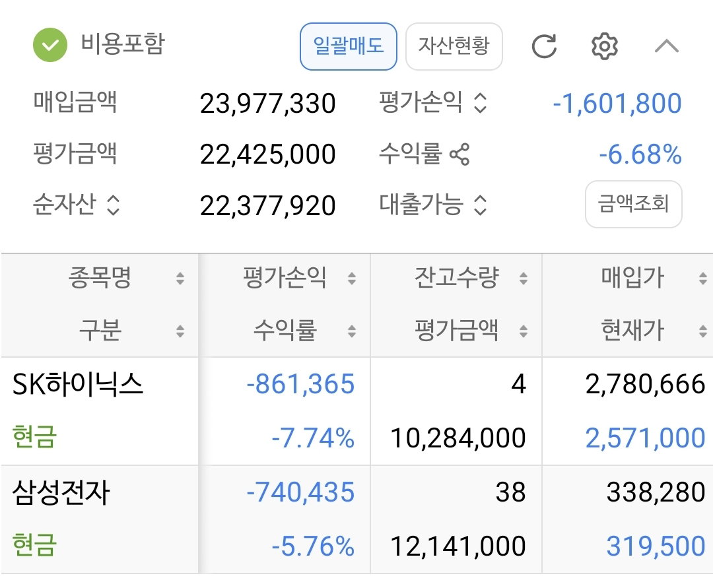Switch the 순자산 toggle arrows

[x=113, y=205]
